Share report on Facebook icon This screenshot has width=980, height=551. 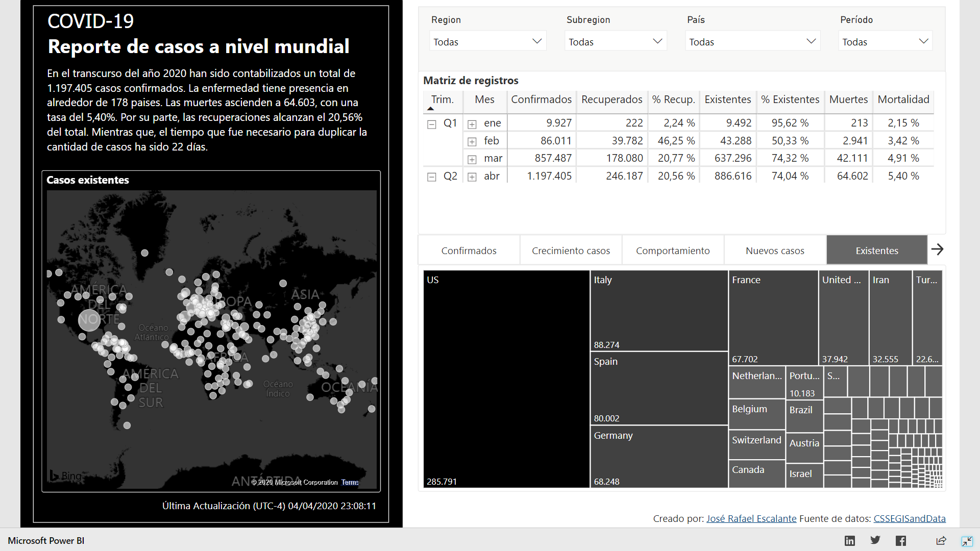tap(901, 541)
